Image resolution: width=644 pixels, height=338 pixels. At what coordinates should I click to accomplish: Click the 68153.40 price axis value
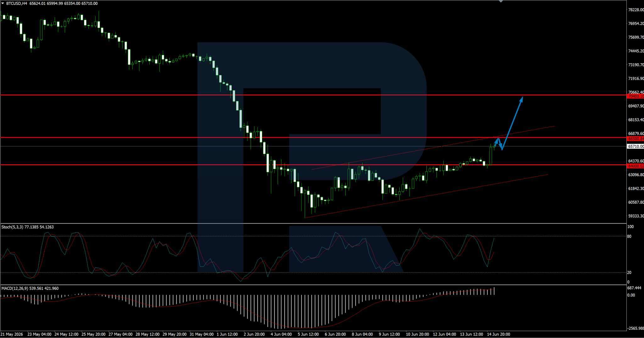(636, 120)
